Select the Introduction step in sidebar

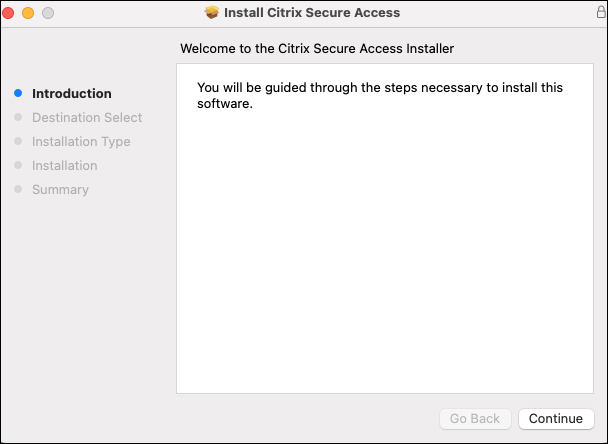72,93
